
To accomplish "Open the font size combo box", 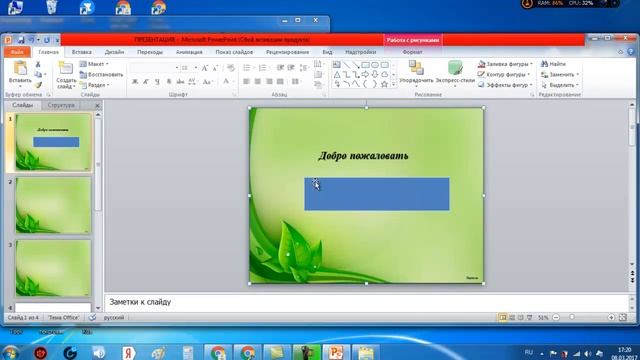I will tap(189, 68).
